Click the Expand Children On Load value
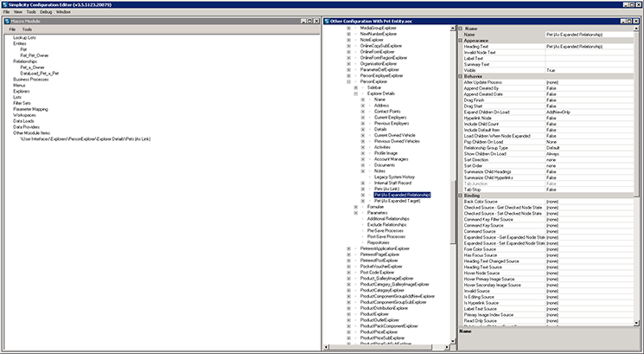This screenshot has height=354, width=644. tap(590, 113)
